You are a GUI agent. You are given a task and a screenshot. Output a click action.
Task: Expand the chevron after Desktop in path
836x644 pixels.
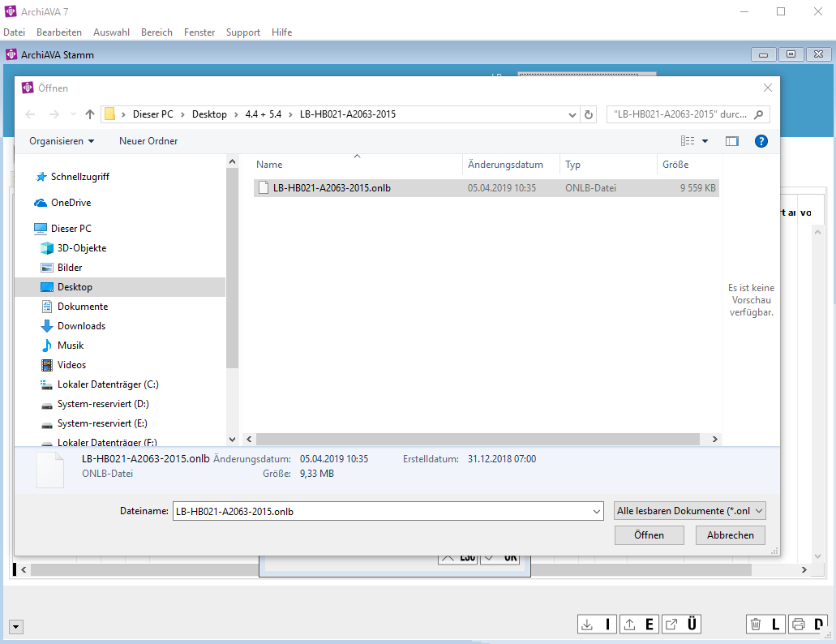236,114
